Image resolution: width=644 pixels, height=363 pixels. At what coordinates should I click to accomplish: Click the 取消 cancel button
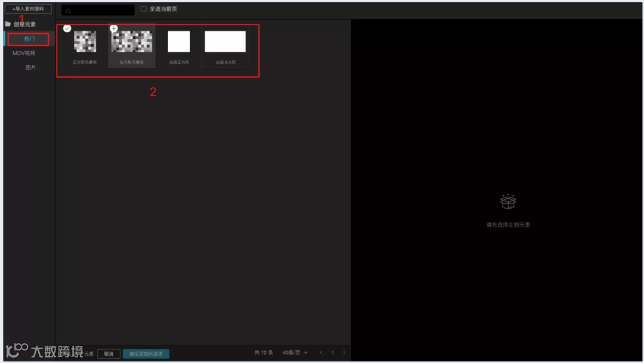tap(109, 353)
